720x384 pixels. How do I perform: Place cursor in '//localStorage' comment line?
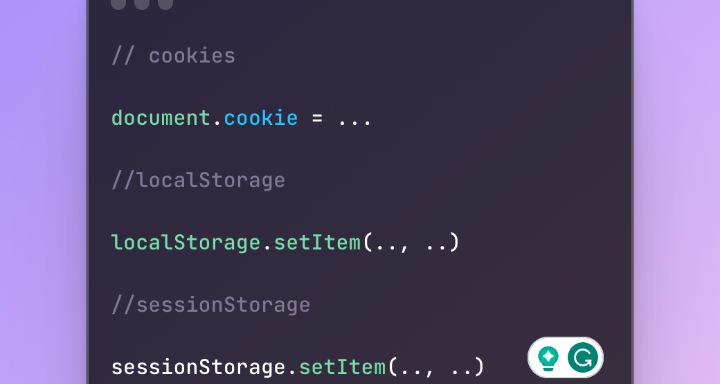coord(198,180)
